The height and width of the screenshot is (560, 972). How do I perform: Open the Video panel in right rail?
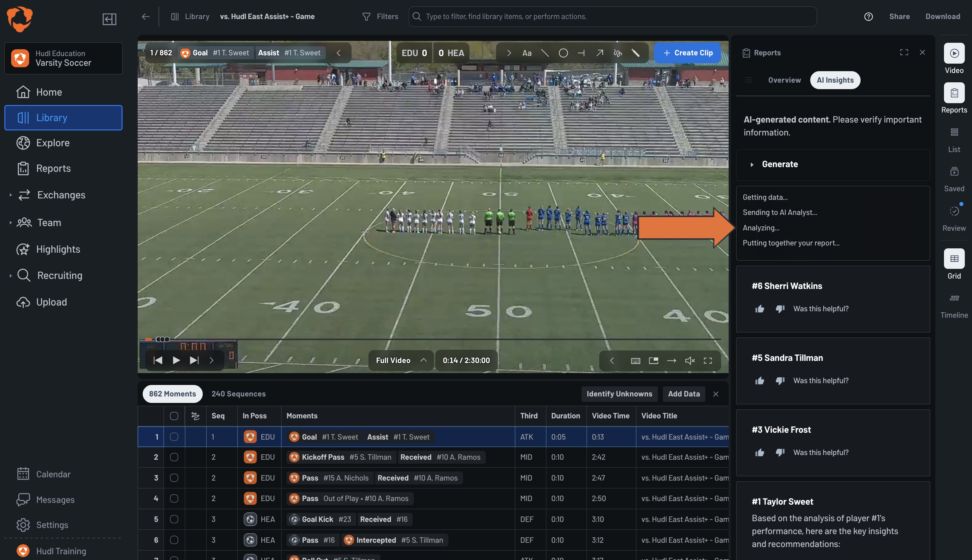[x=954, y=59]
